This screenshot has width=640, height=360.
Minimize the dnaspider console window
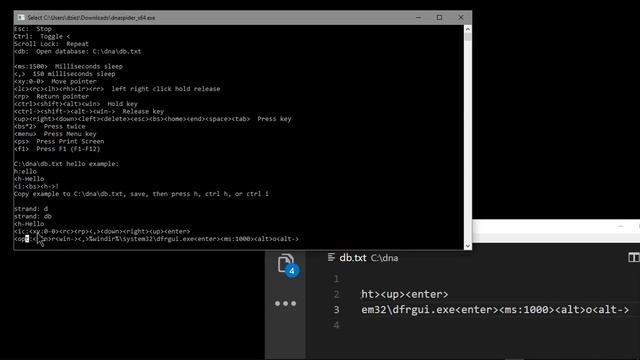[x=418, y=18]
